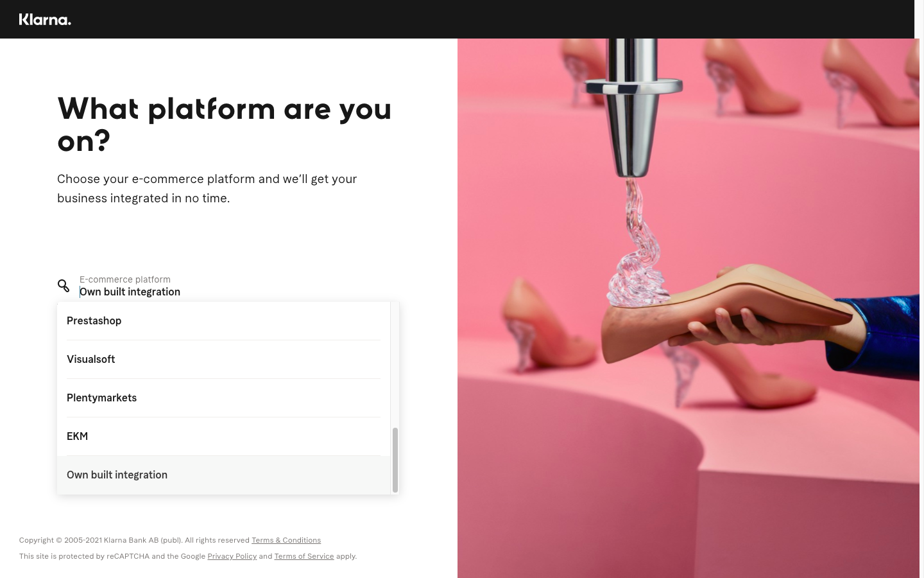Choose the highlighted Own built integration option

pos(223,475)
